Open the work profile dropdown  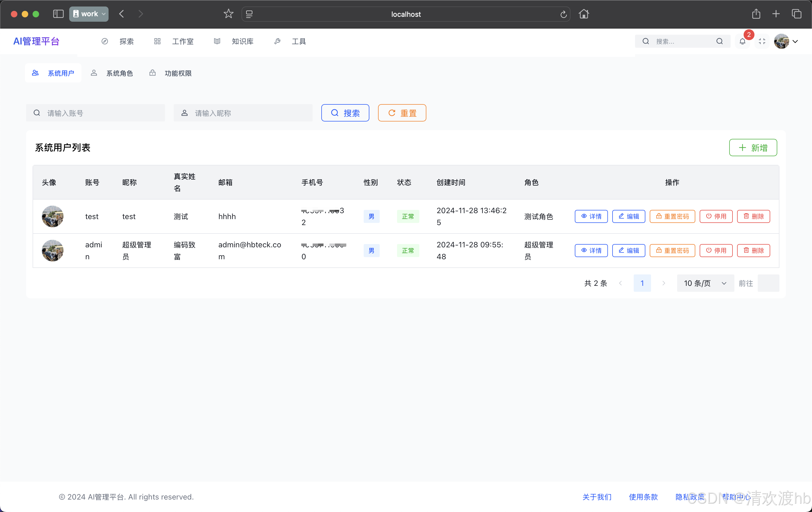(x=89, y=14)
